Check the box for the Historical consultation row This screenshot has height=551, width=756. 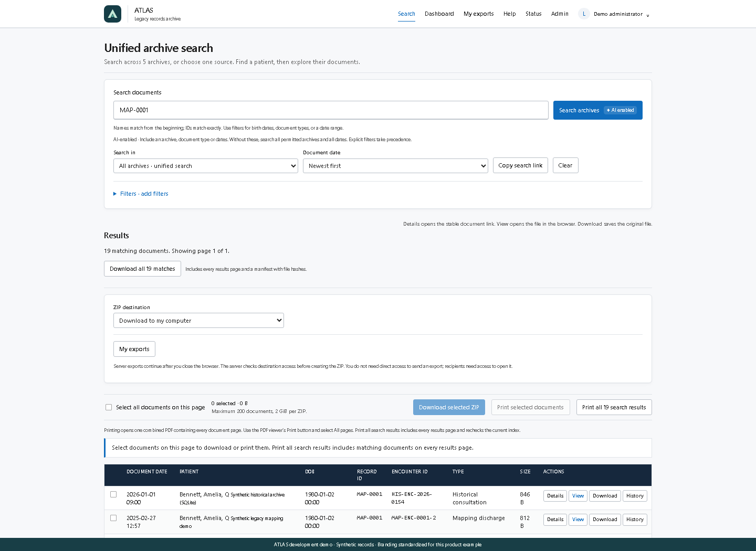[x=113, y=494]
